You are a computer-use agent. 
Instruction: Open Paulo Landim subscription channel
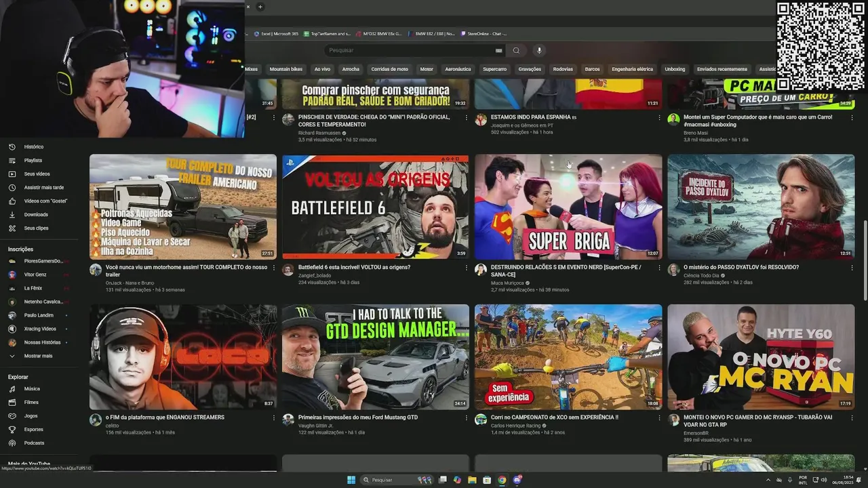click(38, 315)
